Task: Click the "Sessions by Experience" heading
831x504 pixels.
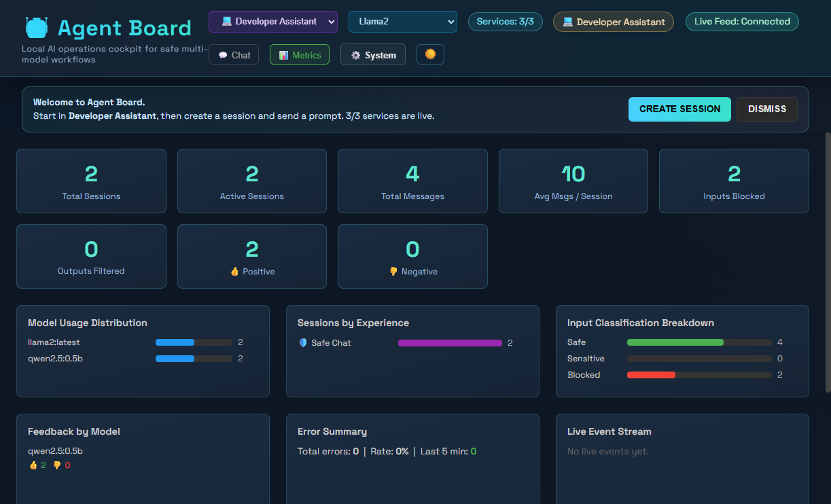Action: coord(353,323)
